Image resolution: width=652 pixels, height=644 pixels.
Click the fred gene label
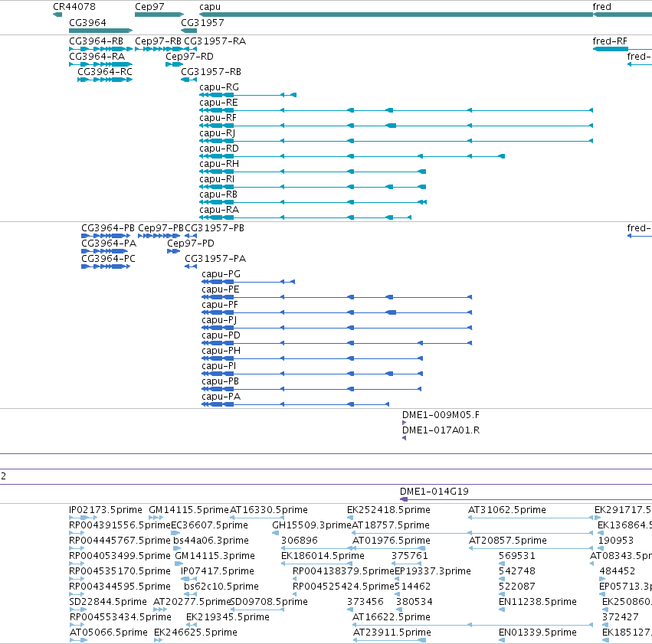coord(601,7)
